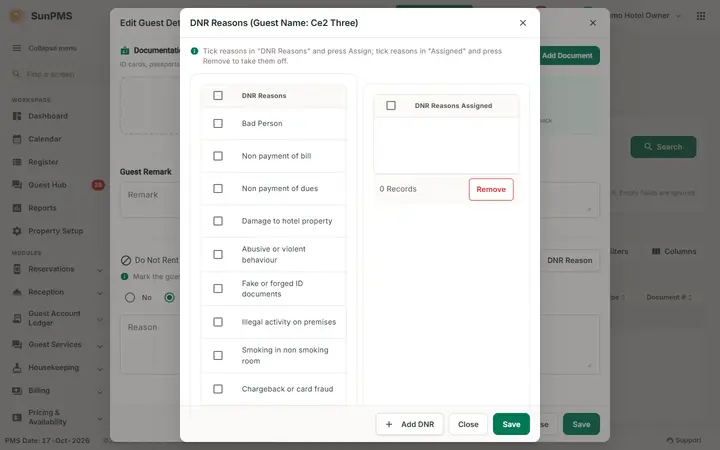
Task: Save the Edit Guest Details dialog
Action: (x=581, y=424)
